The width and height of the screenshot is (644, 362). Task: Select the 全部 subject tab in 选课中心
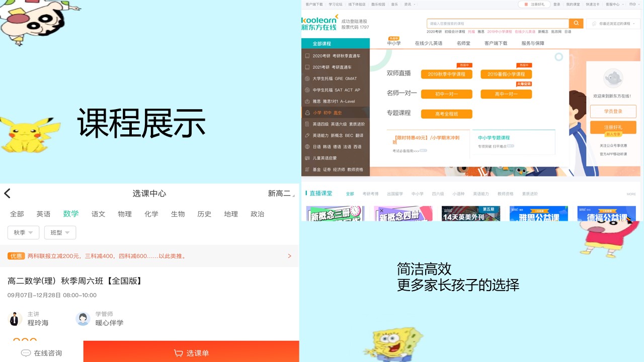pyautogui.click(x=17, y=214)
